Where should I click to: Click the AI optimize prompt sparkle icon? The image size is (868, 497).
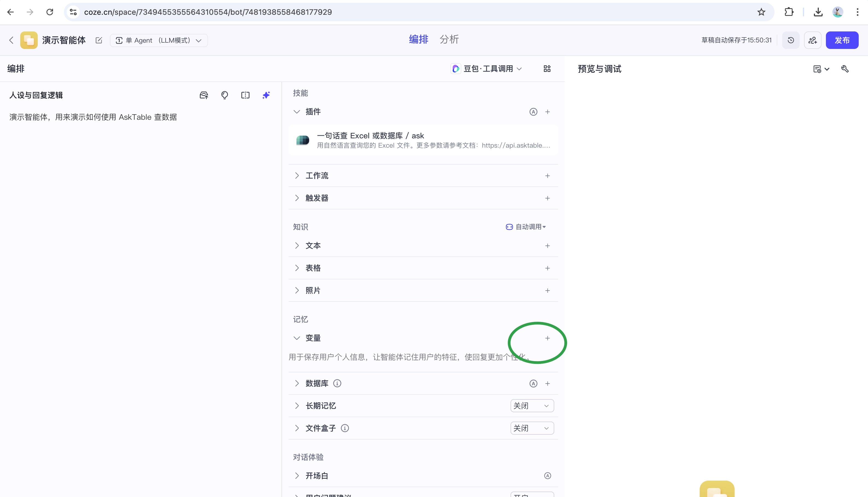click(x=266, y=95)
